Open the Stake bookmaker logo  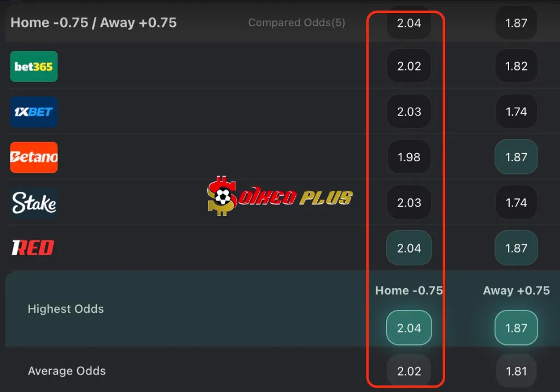pyautogui.click(x=34, y=203)
